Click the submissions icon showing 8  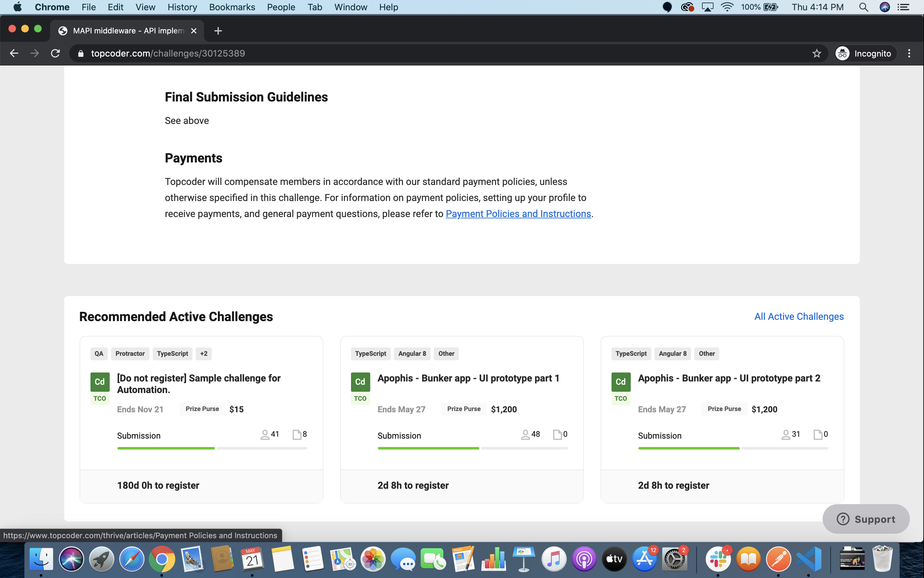point(297,435)
